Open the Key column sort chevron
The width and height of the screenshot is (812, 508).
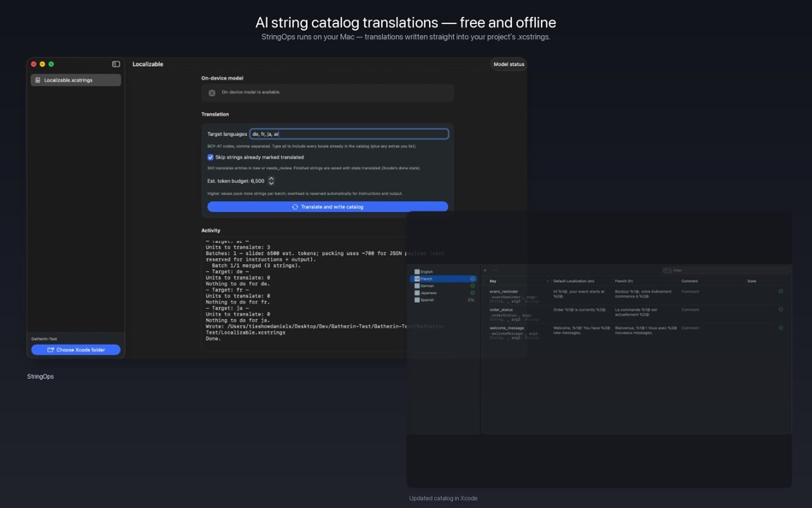click(x=547, y=281)
